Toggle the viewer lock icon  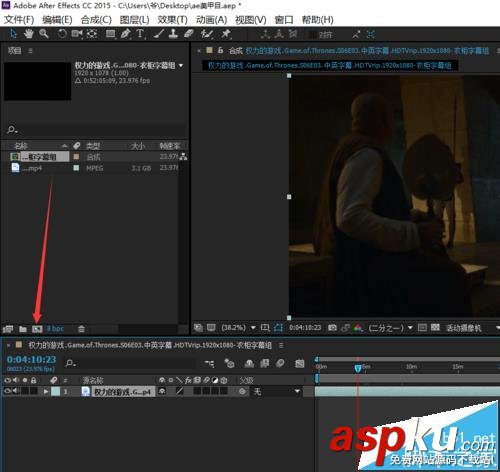click(x=220, y=51)
